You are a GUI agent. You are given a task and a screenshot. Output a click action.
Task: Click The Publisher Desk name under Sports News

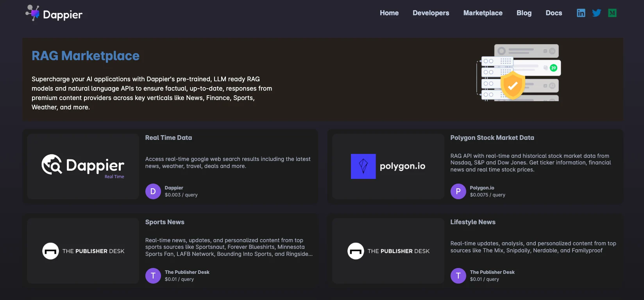[187, 272]
